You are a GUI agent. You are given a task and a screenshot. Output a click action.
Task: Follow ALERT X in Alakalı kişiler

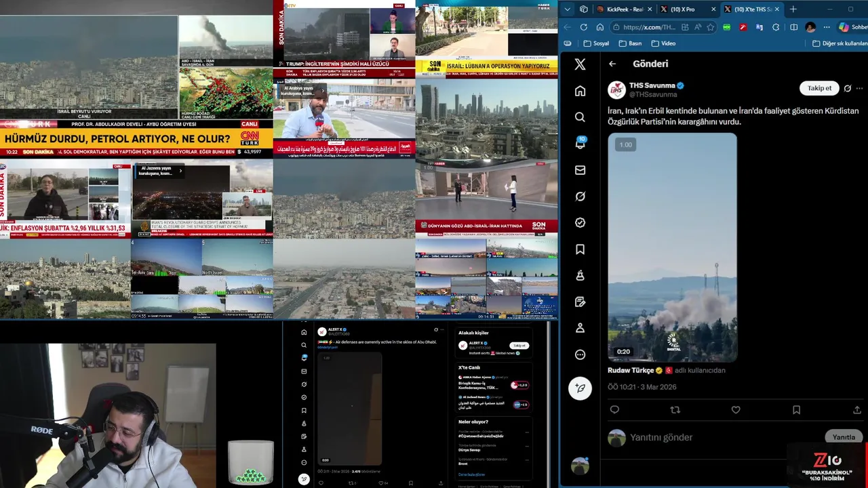519,346
